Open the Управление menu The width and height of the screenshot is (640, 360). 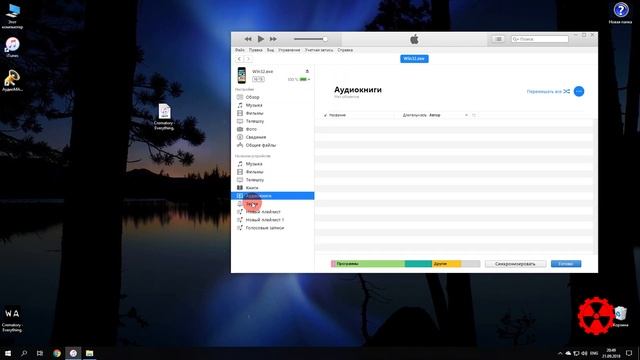(289, 50)
